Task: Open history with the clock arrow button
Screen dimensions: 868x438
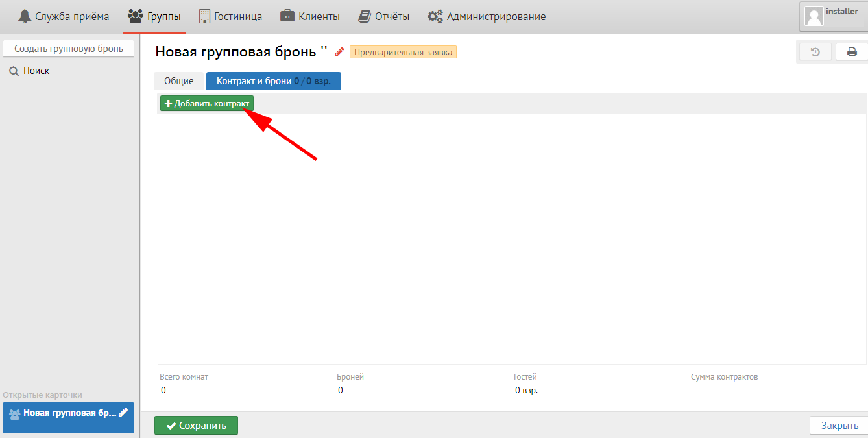Action: [x=815, y=52]
